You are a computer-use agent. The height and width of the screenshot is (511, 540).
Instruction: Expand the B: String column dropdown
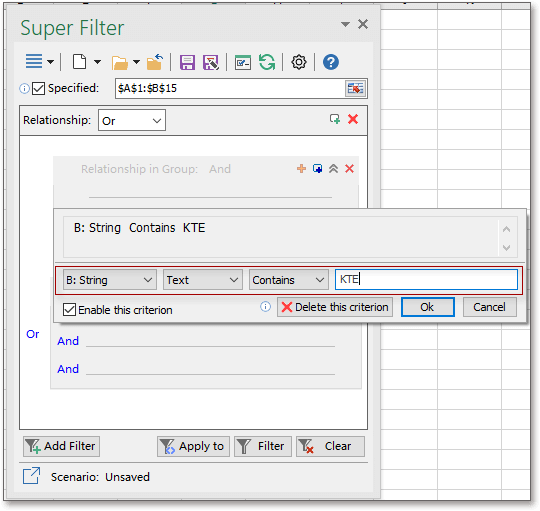pos(110,280)
